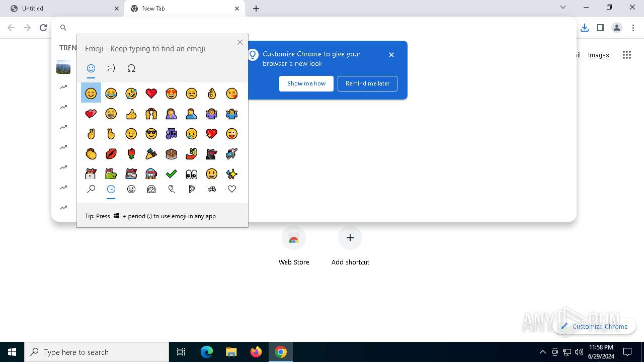This screenshot has width=644, height=362.
Task: Open the celebrations balloon emoji category
Action: [172, 189]
